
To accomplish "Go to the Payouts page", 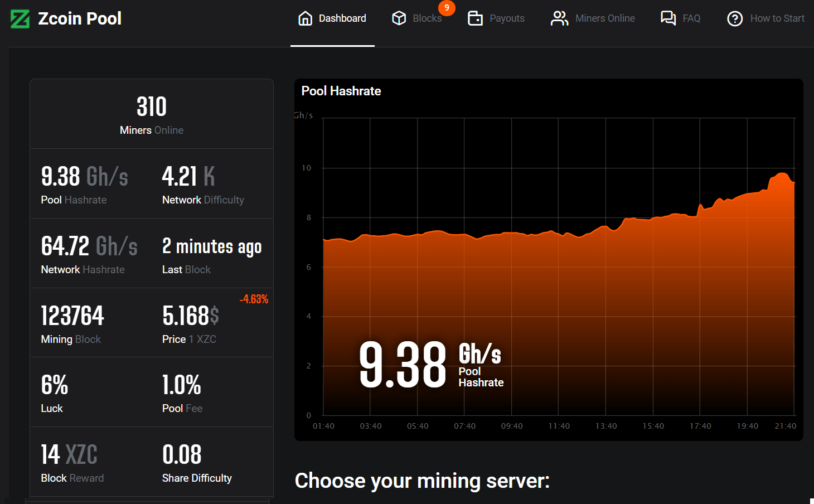I will pos(506,18).
